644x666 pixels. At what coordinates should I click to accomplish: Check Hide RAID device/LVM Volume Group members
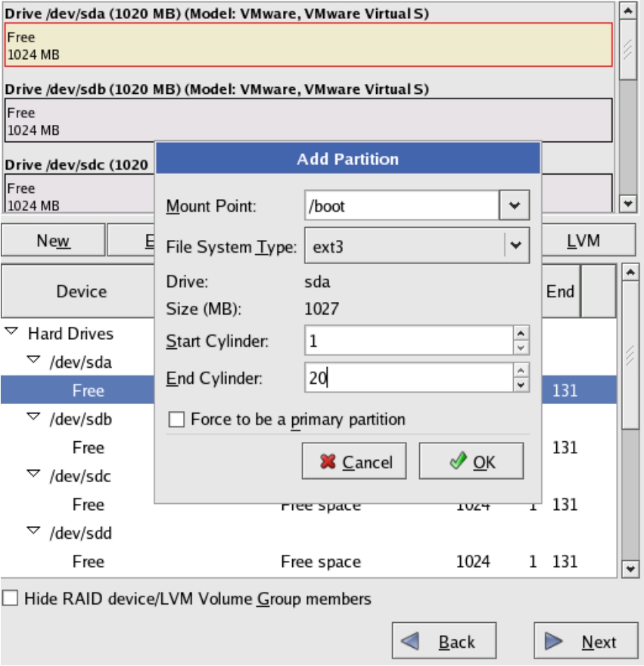[10, 599]
